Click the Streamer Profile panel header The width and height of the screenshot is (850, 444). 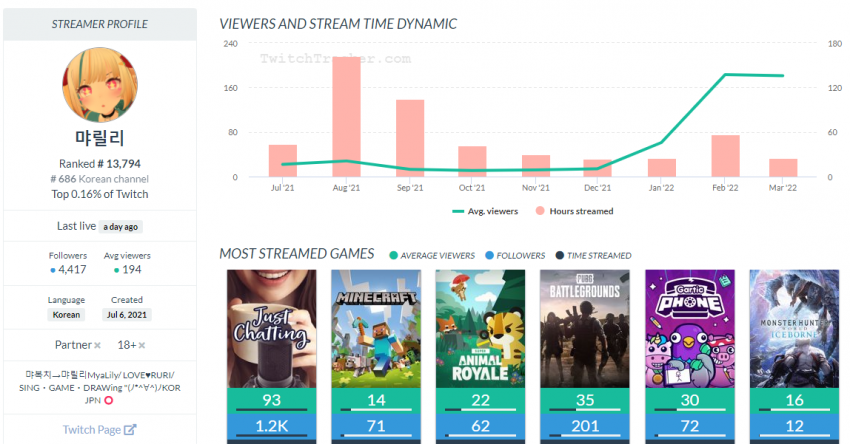(x=100, y=24)
